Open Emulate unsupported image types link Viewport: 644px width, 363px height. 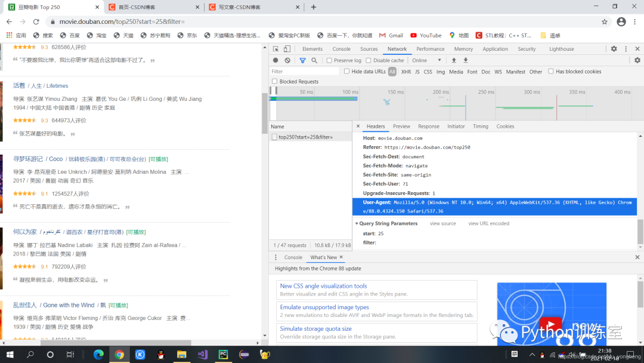324,307
